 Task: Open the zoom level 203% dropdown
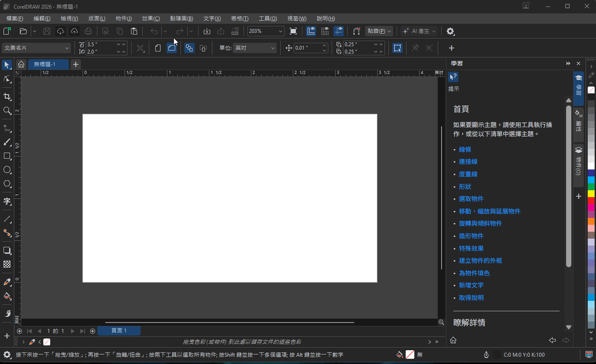[280, 31]
